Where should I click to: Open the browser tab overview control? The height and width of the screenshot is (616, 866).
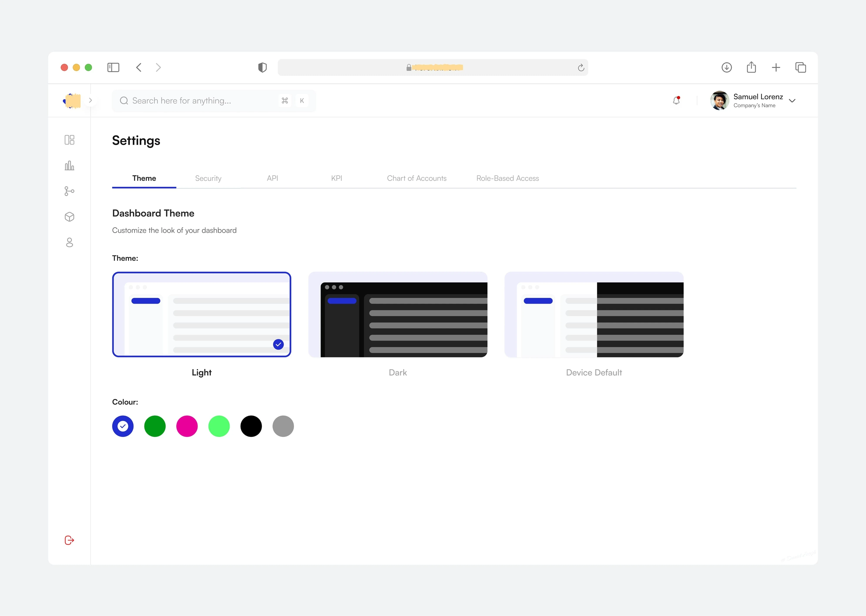(801, 67)
